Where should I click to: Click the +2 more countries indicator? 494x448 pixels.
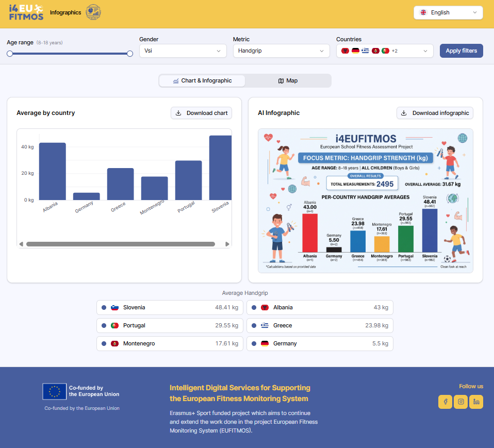[394, 51]
